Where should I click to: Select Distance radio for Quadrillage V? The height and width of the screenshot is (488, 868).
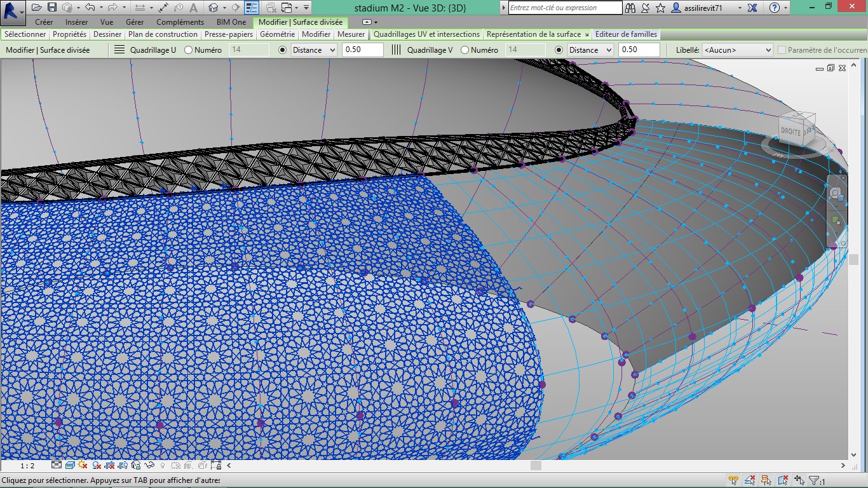(x=559, y=50)
